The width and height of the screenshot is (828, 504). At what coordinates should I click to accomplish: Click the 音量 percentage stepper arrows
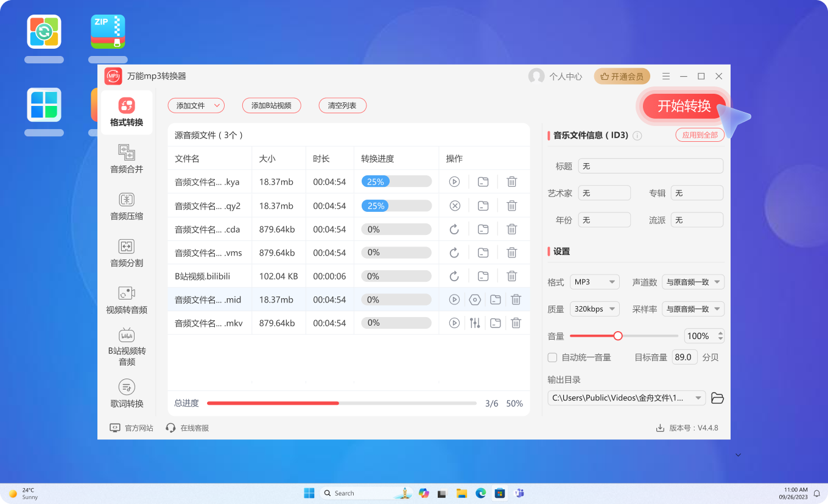pos(721,336)
